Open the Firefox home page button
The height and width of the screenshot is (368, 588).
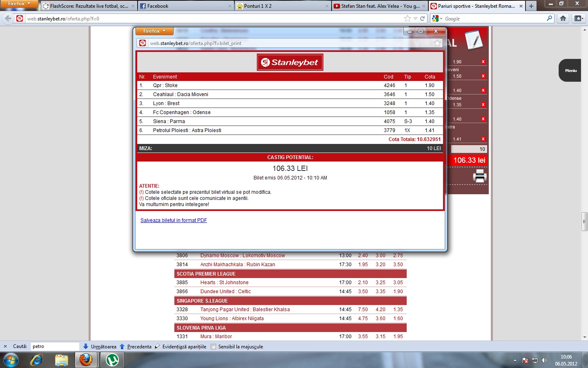(563, 18)
